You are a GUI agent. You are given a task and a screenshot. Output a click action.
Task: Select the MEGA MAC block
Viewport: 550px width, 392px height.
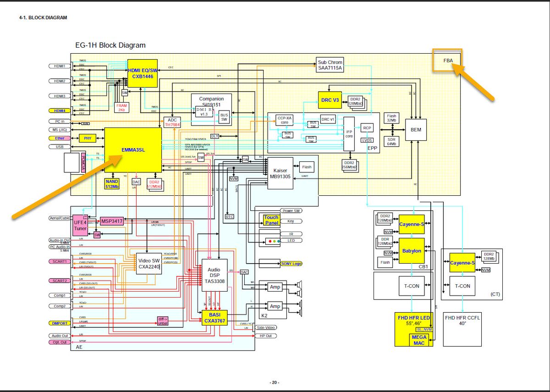click(x=419, y=340)
